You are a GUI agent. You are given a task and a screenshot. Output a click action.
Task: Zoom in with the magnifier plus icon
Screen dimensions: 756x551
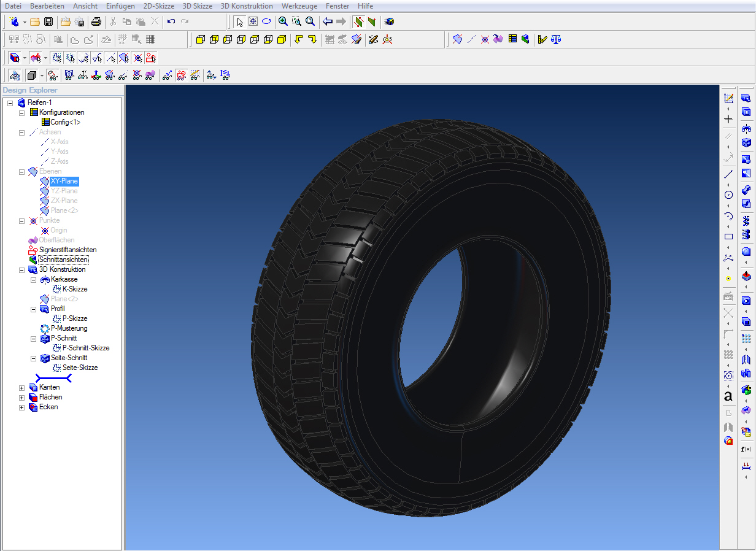[x=283, y=21]
